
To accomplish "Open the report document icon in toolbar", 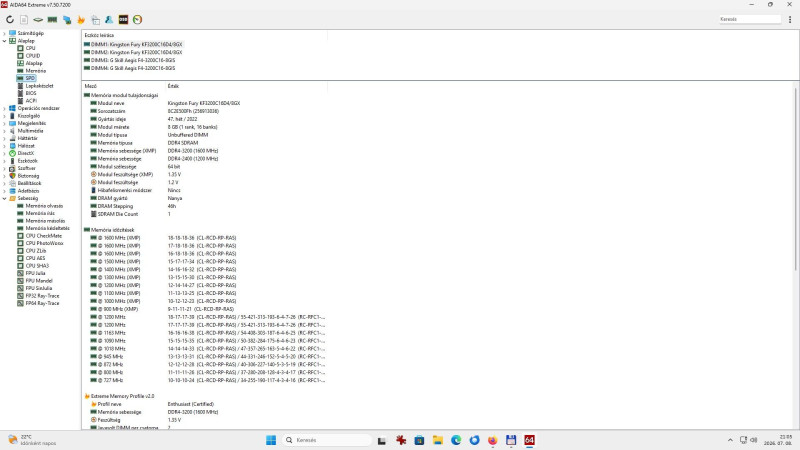I will tap(24, 19).
